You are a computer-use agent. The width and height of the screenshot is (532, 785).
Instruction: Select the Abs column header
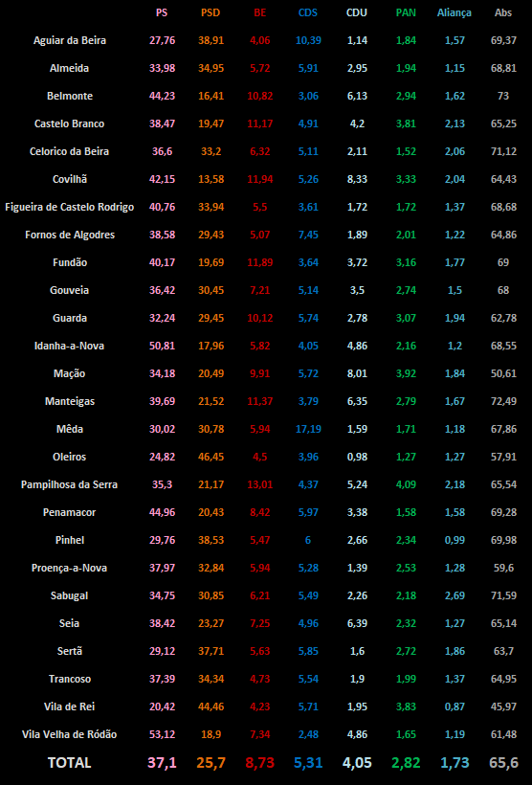click(503, 13)
